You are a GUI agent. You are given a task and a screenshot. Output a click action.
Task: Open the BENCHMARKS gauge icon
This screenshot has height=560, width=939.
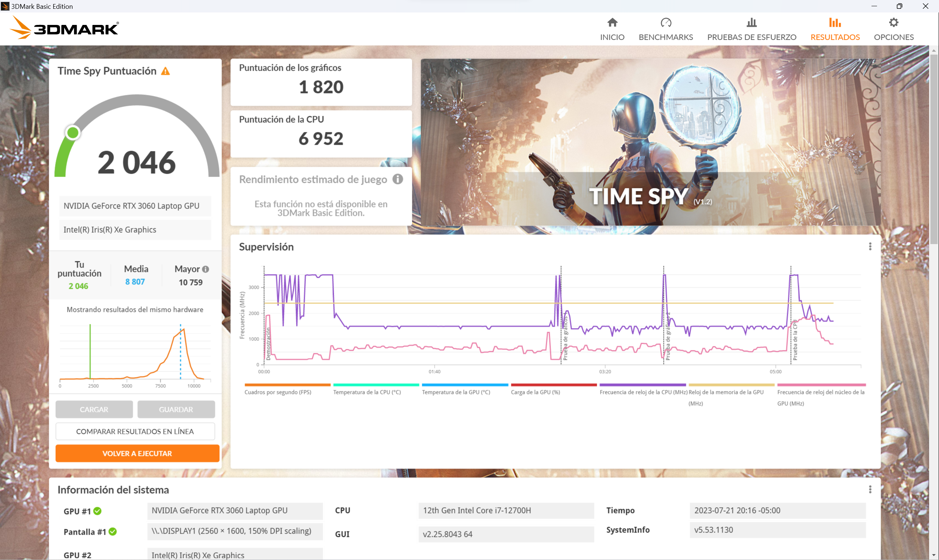coord(666,23)
